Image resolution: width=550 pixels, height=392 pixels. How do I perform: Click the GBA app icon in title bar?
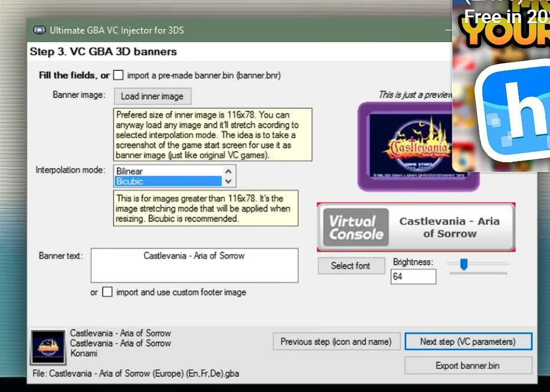click(40, 30)
